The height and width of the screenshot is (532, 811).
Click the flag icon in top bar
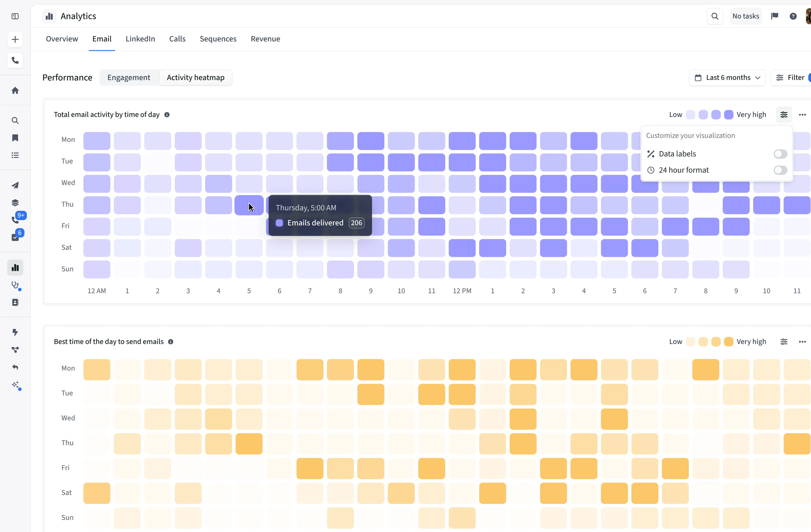coord(774,16)
